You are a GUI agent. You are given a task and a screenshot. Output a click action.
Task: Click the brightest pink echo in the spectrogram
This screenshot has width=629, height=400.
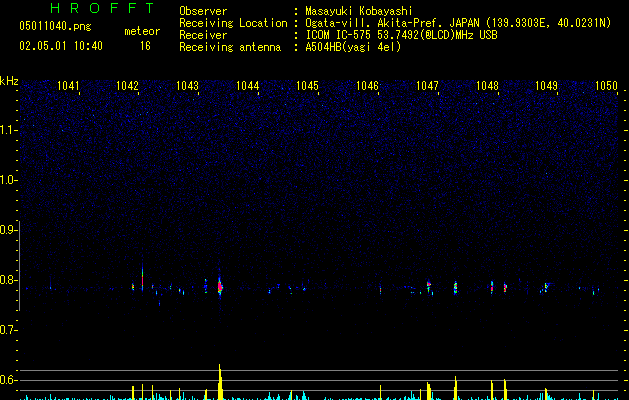220,286
